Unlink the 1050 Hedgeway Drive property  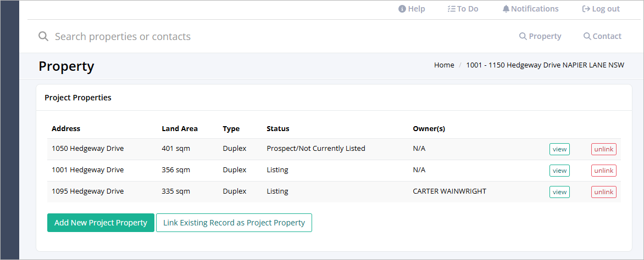604,149
